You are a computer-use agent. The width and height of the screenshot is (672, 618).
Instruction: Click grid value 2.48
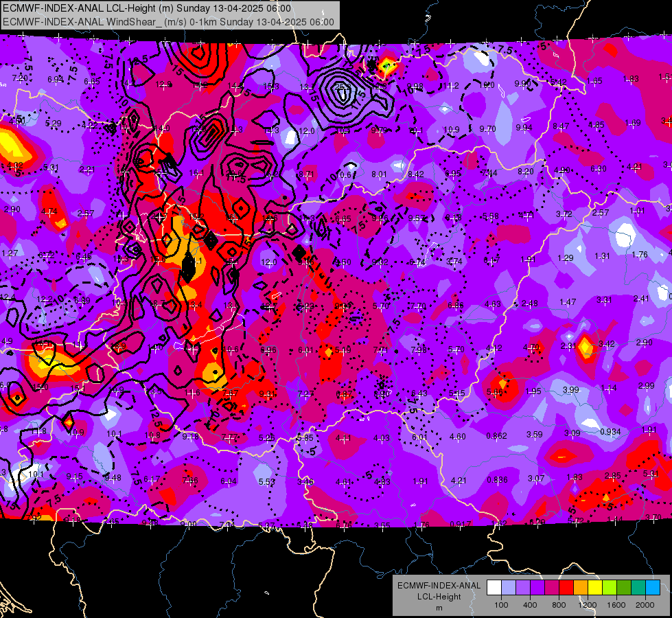pos(529,304)
